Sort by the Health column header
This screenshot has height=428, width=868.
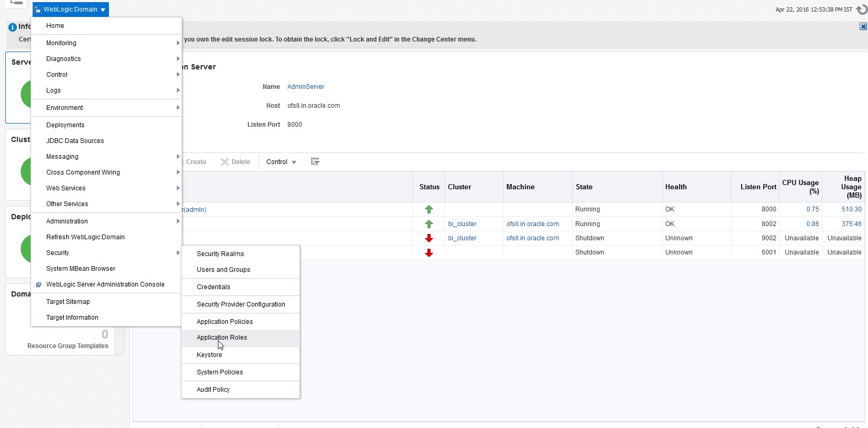click(696, 187)
